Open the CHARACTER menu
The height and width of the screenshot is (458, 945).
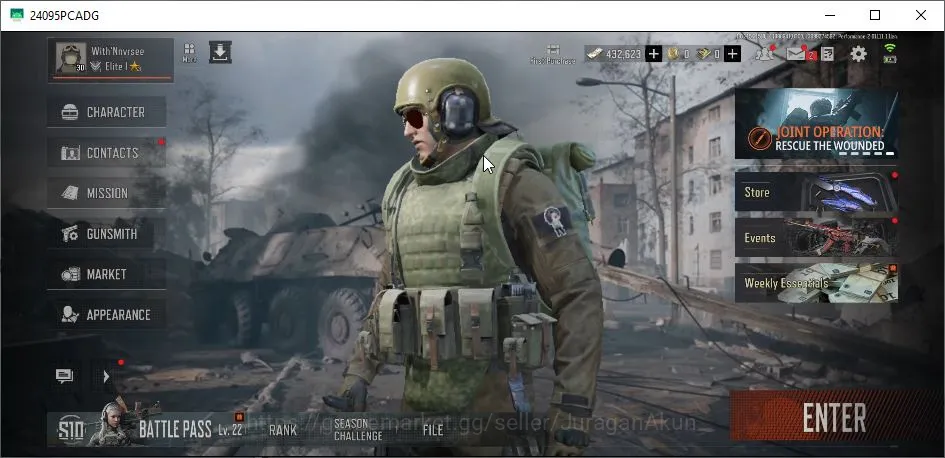[x=107, y=112]
